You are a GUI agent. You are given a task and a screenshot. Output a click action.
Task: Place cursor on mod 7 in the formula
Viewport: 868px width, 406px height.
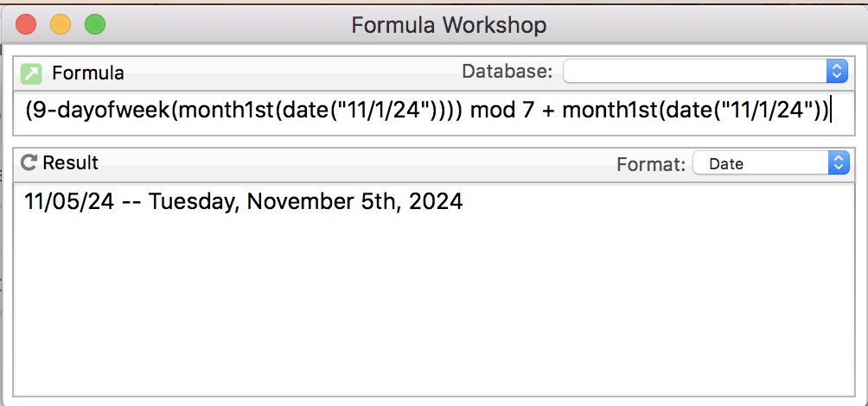[502, 111]
